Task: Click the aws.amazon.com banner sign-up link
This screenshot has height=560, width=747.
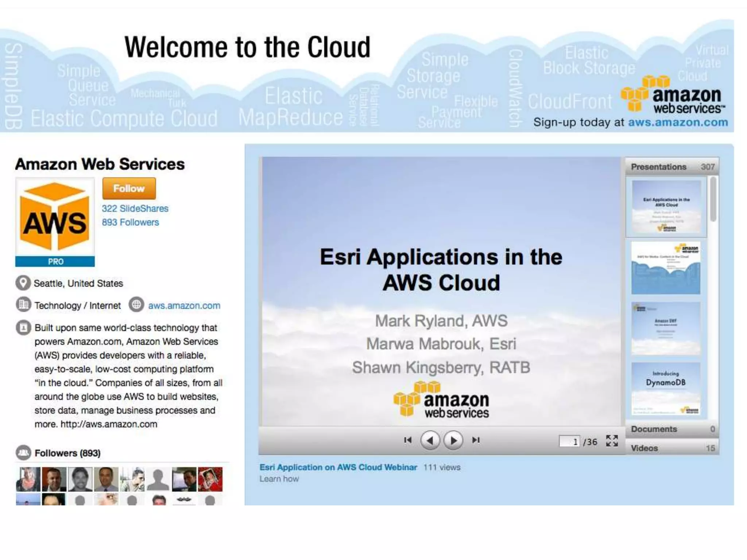Action: click(678, 122)
